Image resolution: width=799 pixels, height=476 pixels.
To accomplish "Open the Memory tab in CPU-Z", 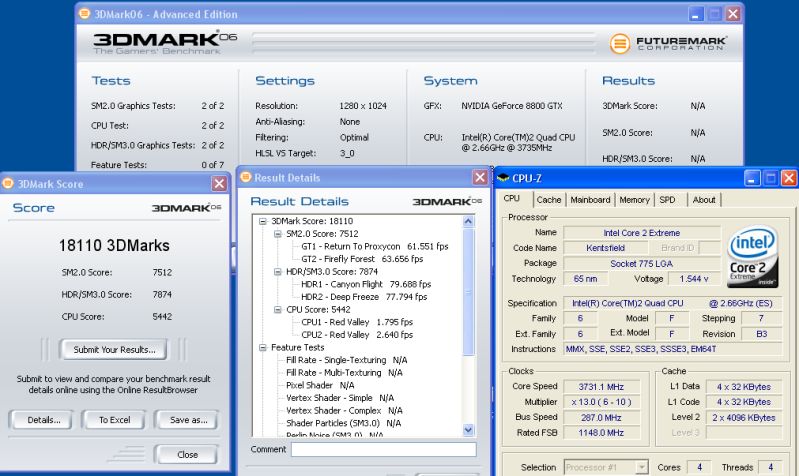I will pos(634,200).
